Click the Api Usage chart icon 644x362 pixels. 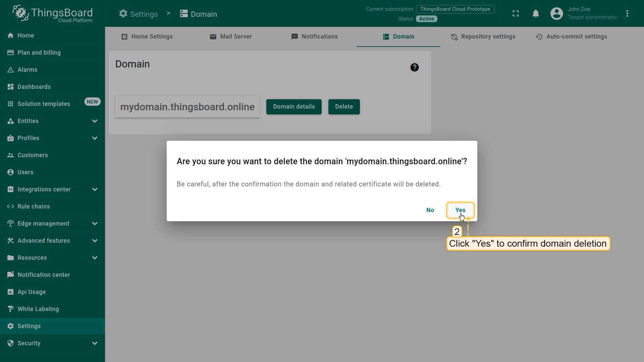pos(10,292)
